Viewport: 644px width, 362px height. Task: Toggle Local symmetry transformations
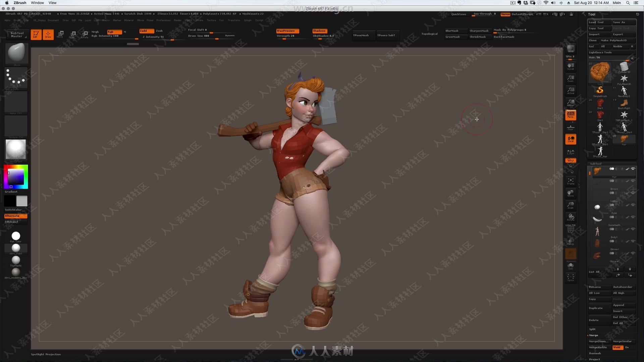(x=571, y=139)
